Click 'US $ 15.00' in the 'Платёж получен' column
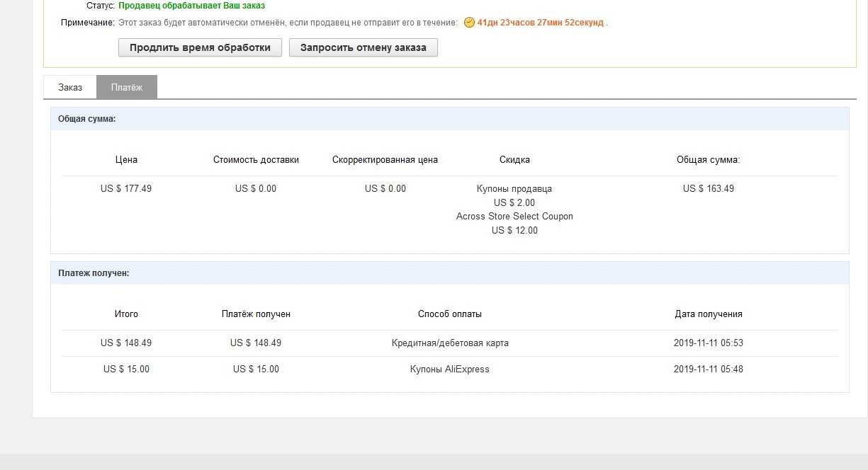This screenshot has width=868, height=470. (x=256, y=369)
